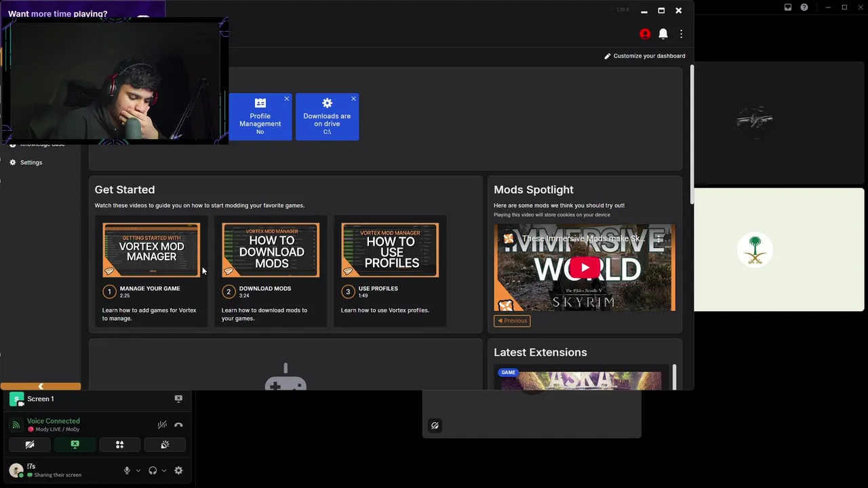Disconnect from voice with phone icon
Screen dimensions: 868x488
click(178, 425)
